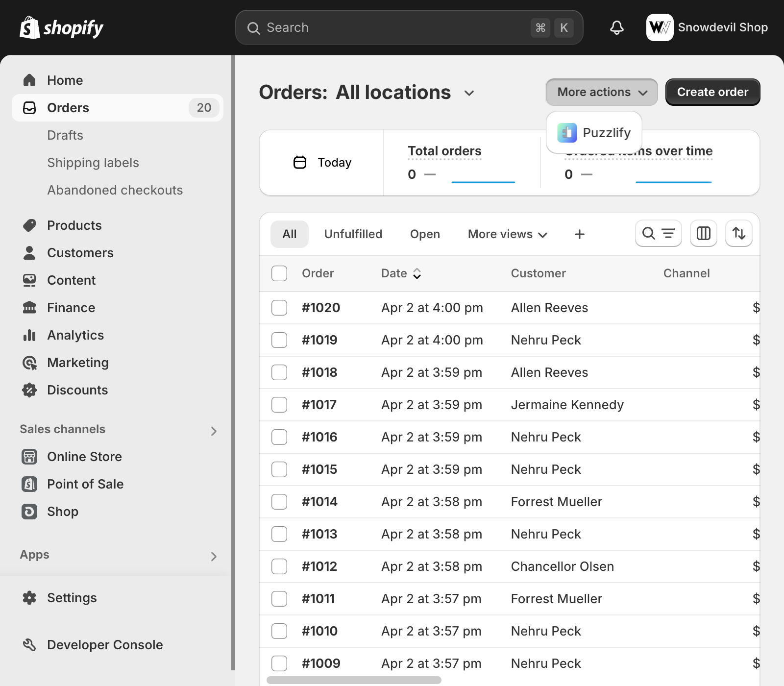Image resolution: width=784 pixels, height=686 pixels.
Task: Open the notifications bell
Action: tap(616, 27)
